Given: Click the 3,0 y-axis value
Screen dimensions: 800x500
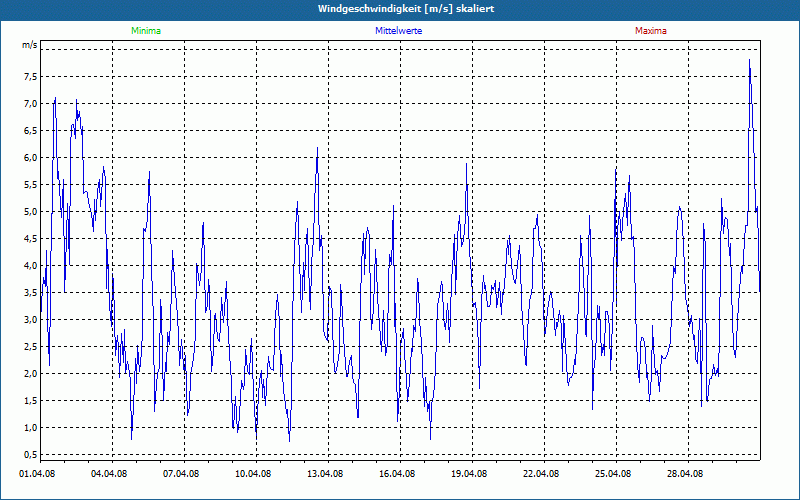Looking at the screenshot, I should (x=30, y=319).
